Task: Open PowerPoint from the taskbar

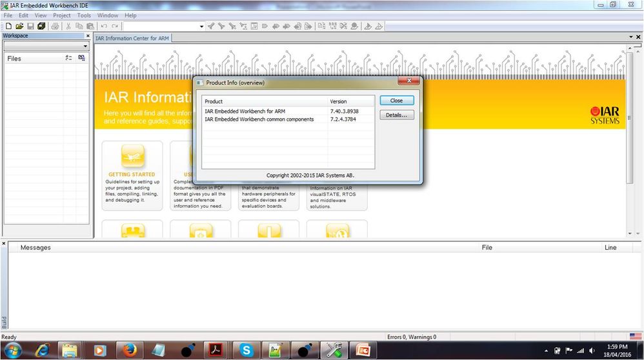Action: click(x=363, y=350)
